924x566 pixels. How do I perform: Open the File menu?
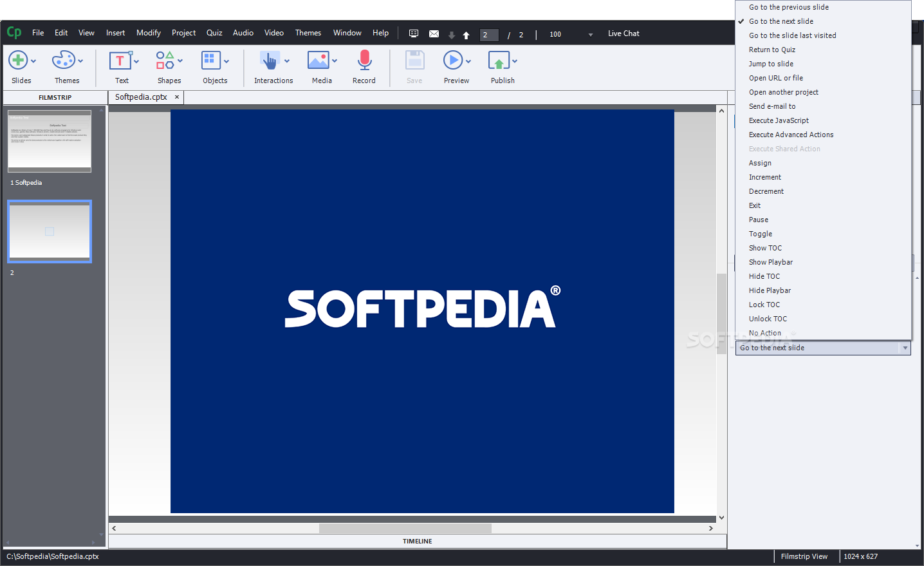pyautogui.click(x=38, y=33)
